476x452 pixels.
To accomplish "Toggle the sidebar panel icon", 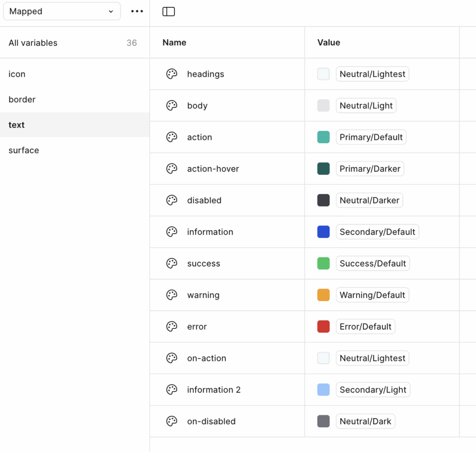I will click(x=169, y=12).
